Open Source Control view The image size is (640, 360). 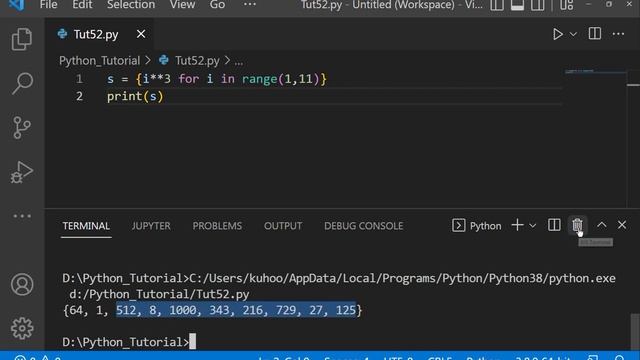point(22,128)
